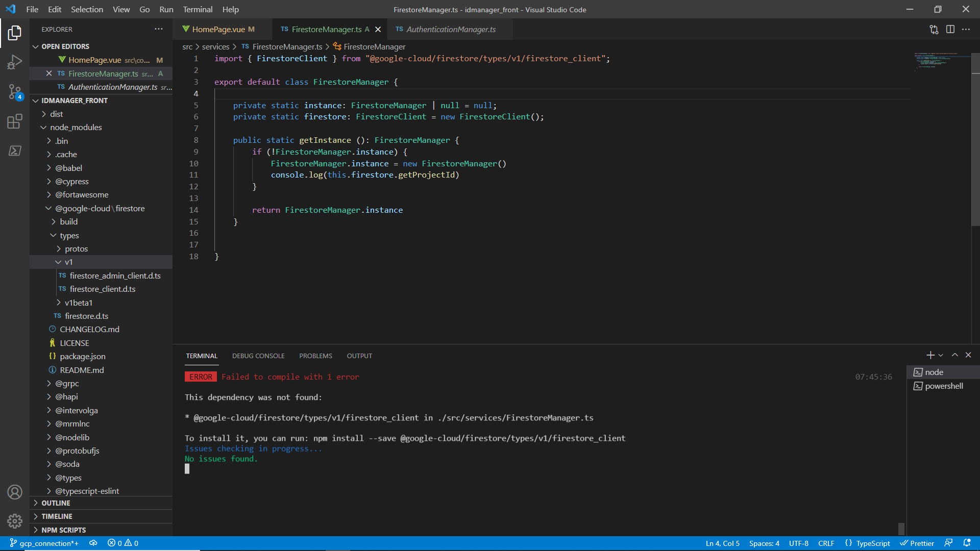This screenshot has width=980, height=551.
Task: Click the new terminal button
Action: (931, 355)
